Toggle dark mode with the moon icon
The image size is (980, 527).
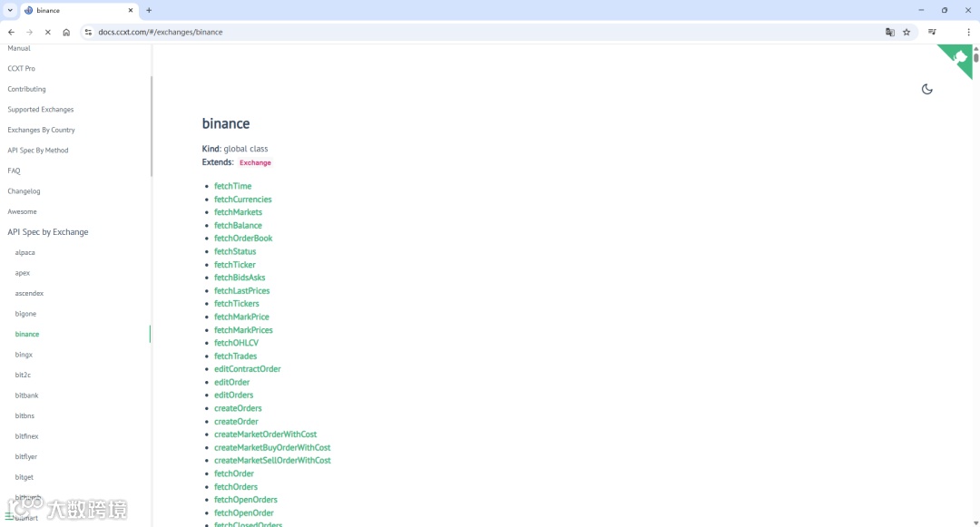point(926,89)
